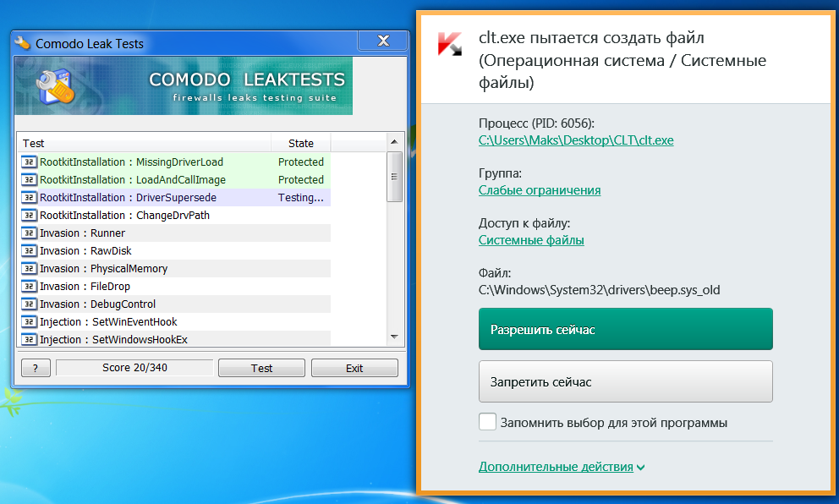Click the 'Score 20/340' field
The height and width of the screenshot is (504, 839).
(x=134, y=368)
